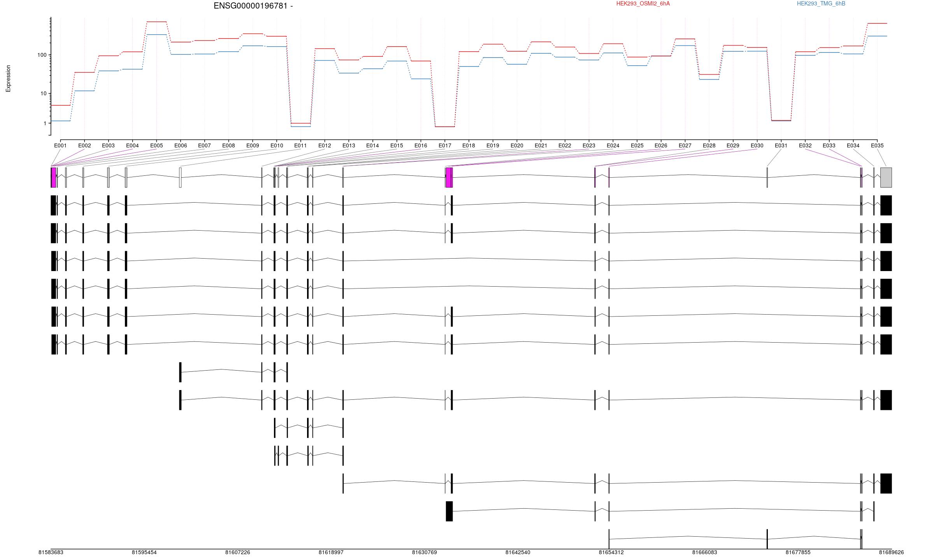The height and width of the screenshot is (560, 934).
Task: Click genomic coordinate 81583683
Action: [x=51, y=553]
